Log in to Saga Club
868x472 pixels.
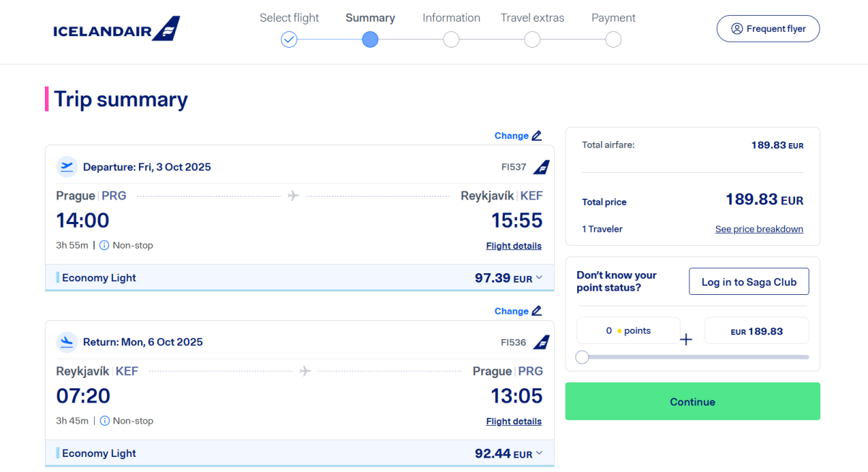point(749,282)
